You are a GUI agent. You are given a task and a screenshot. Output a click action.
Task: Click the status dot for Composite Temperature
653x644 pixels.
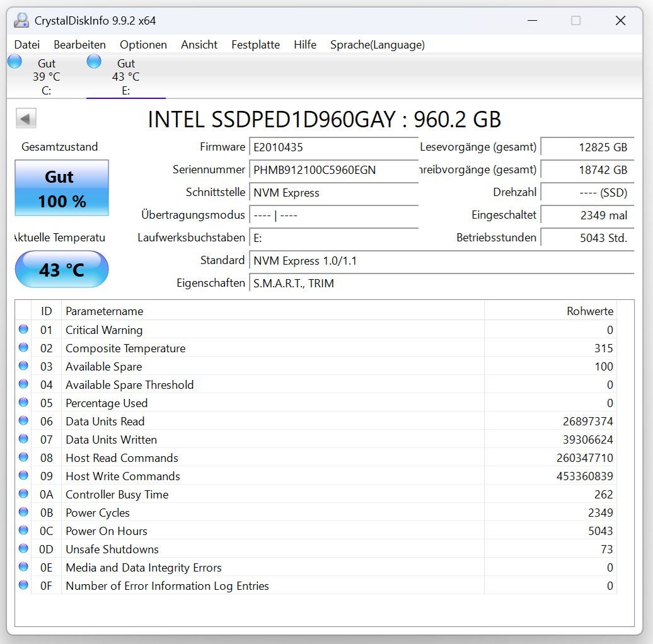point(23,348)
